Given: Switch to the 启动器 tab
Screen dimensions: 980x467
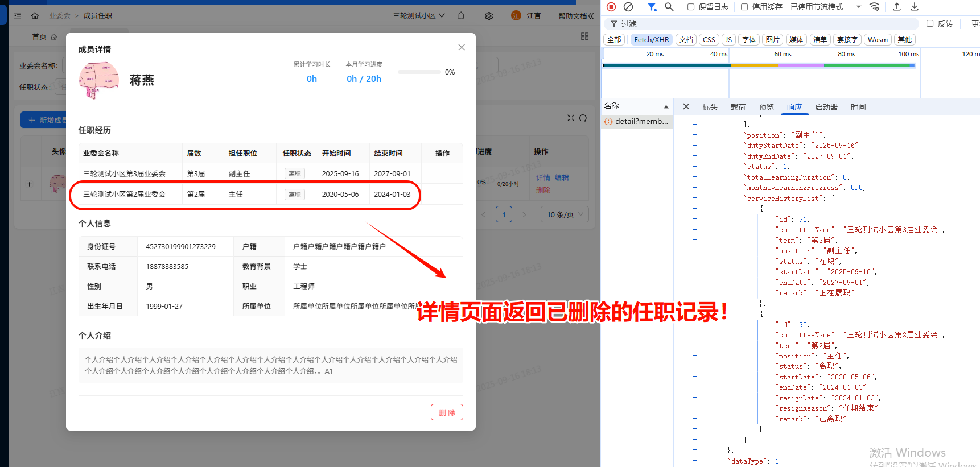Looking at the screenshot, I should tap(826, 107).
